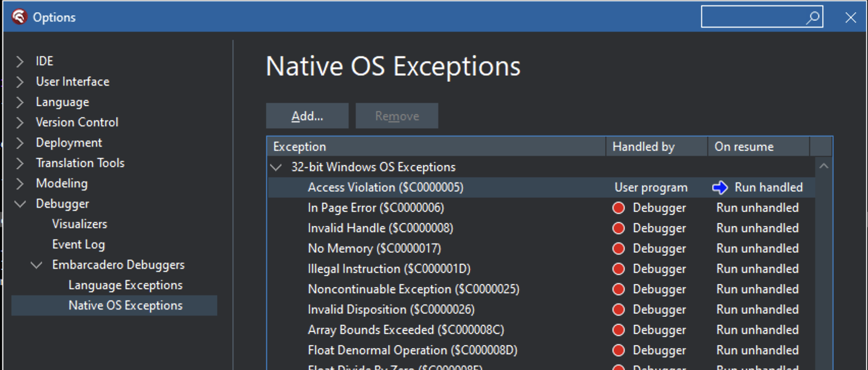868x370 pixels.
Task: Click the search magnifier icon in title bar
Action: (812, 18)
